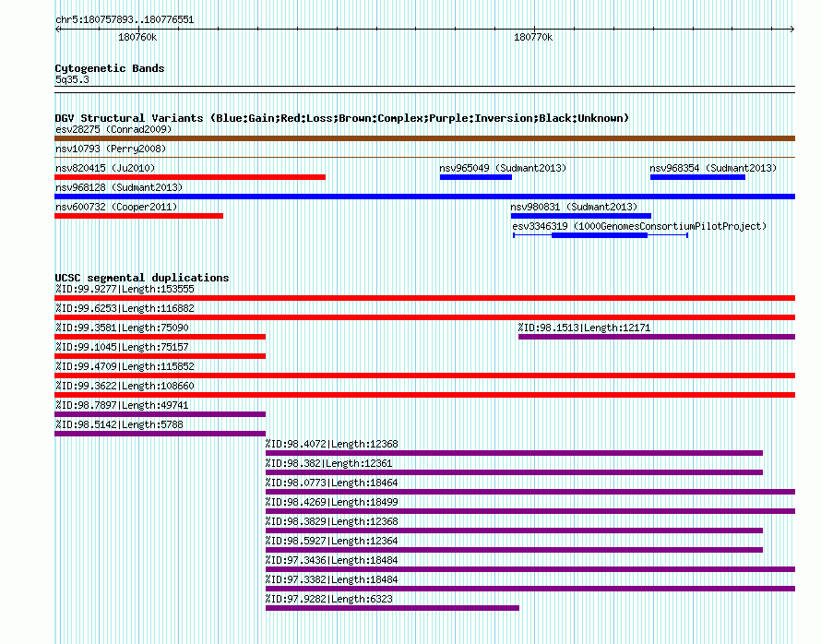
Task: Open the nsv965049 (Sudmant2013) gain variant
Action: [476, 177]
